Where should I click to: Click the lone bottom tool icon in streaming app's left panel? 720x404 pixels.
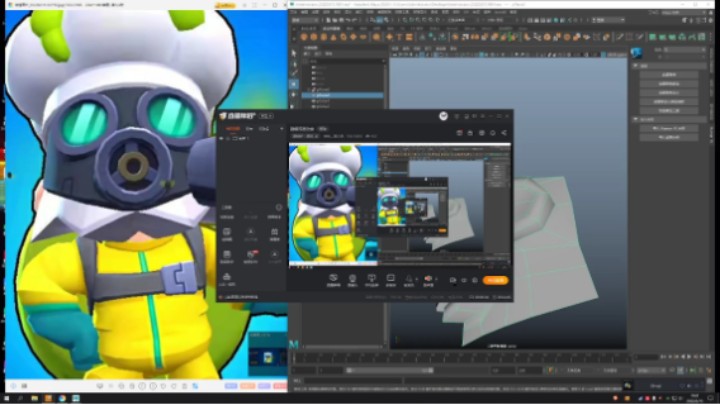[227, 278]
